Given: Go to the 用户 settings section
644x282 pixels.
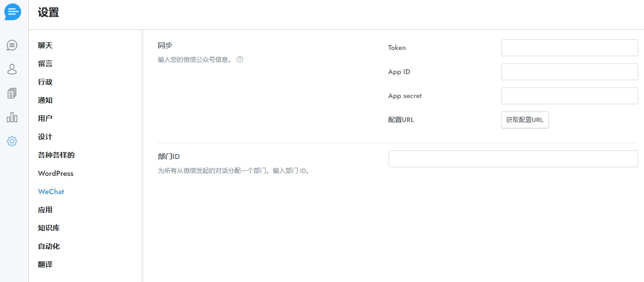Looking at the screenshot, I should point(45,118).
